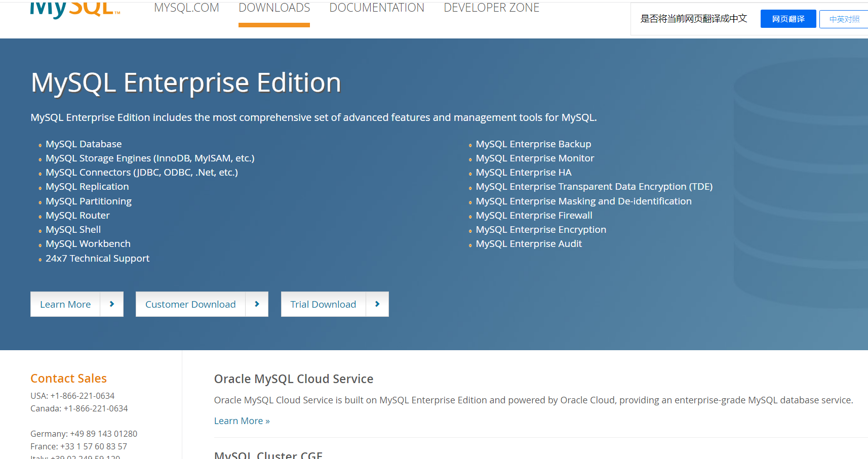
Task: Click MySQL Enterprise Audit item
Action: click(x=529, y=243)
